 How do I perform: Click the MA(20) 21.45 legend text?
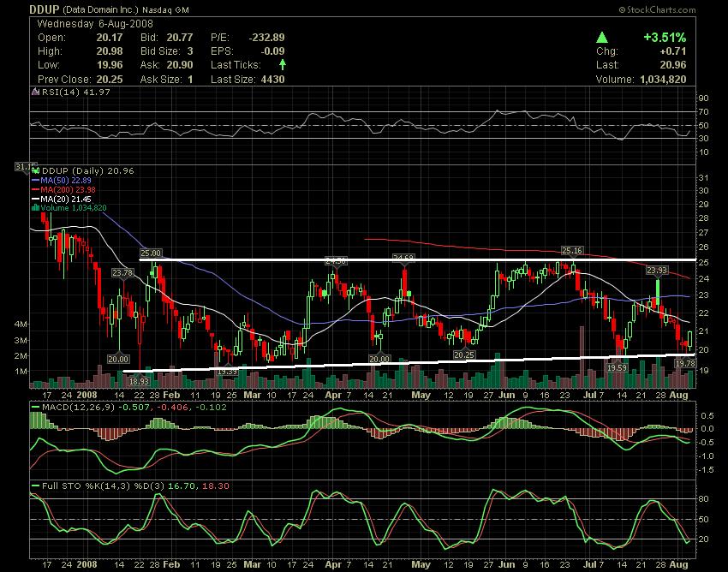point(66,199)
